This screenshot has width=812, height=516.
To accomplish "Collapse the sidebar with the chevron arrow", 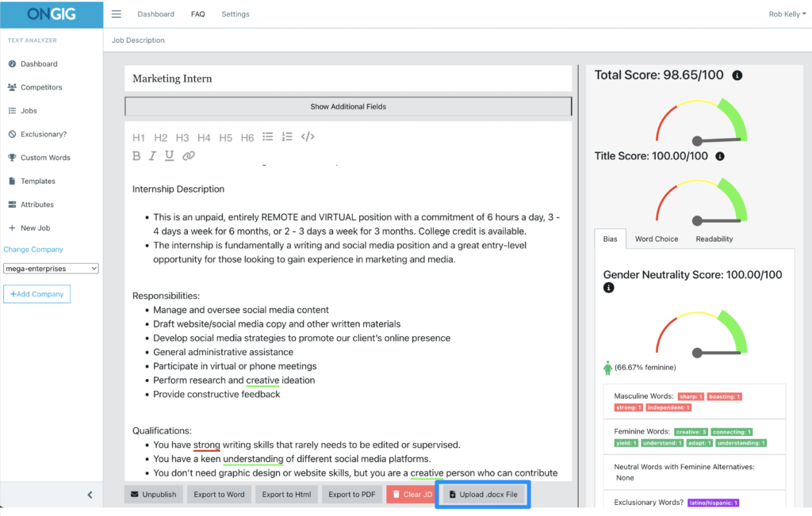I will pos(90,494).
